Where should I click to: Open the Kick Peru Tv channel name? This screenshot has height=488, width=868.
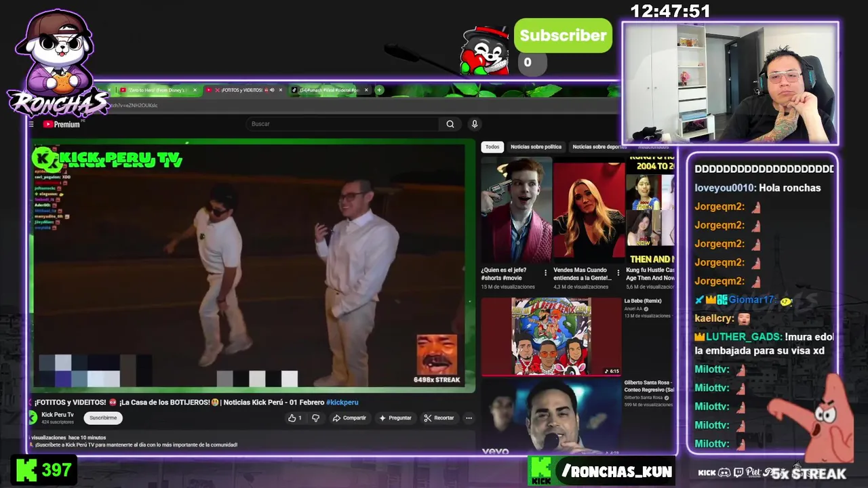pyautogui.click(x=58, y=415)
